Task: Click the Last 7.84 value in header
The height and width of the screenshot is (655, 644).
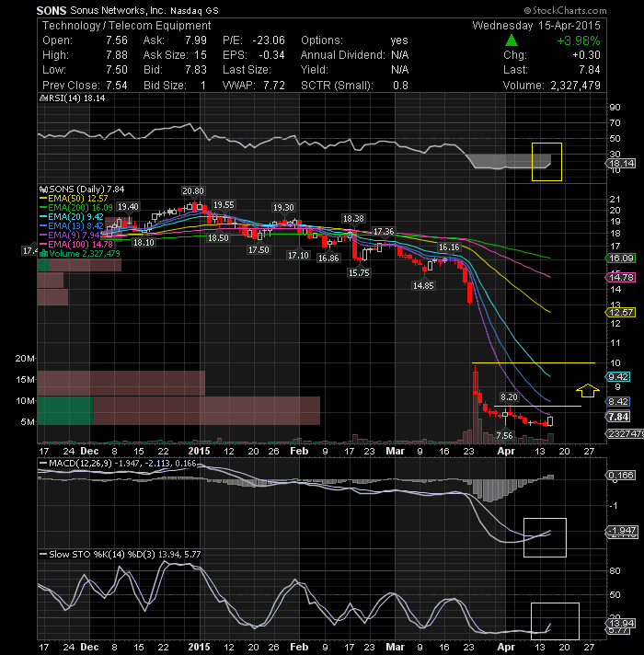Action: click(590, 70)
